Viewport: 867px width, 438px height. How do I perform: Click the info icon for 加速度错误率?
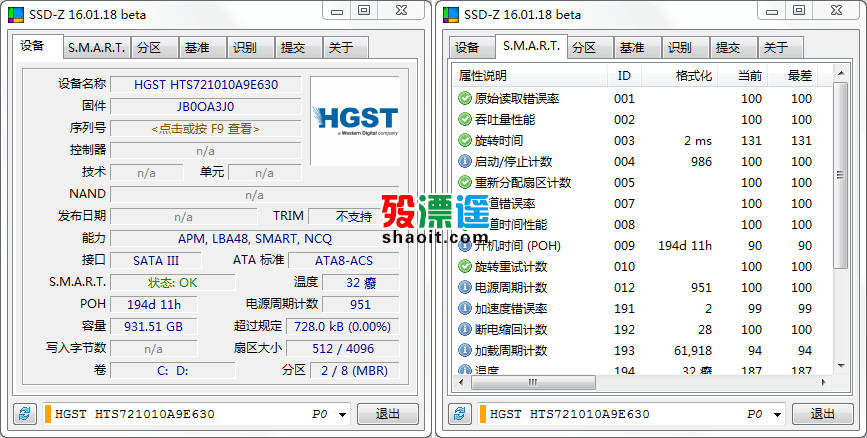[x=464, y=309]
